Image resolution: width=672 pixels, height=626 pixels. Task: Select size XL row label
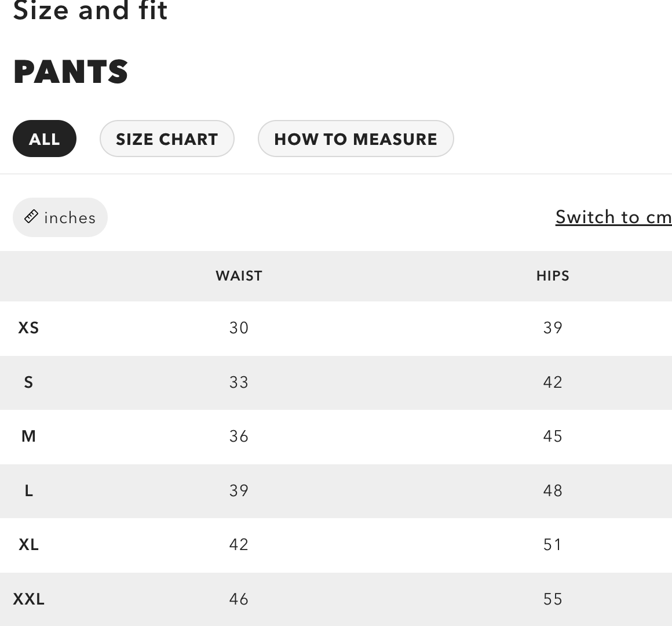point(28,544)
